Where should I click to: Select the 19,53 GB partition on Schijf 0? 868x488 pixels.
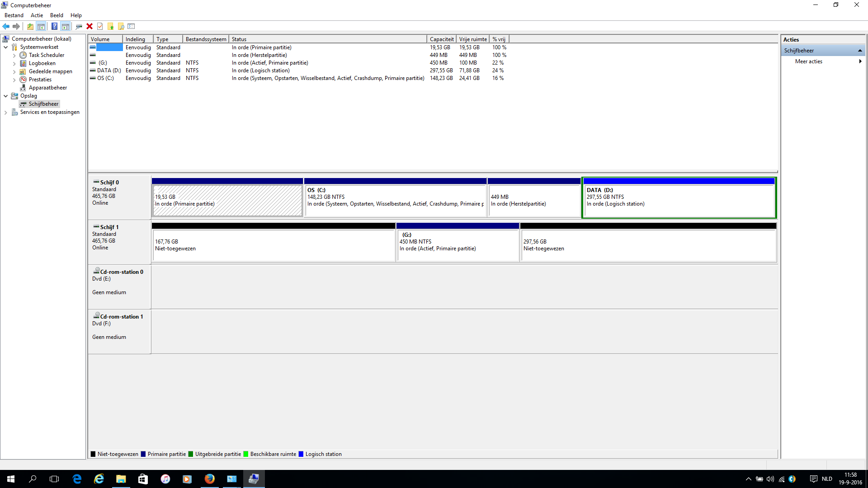pos(227,197)
